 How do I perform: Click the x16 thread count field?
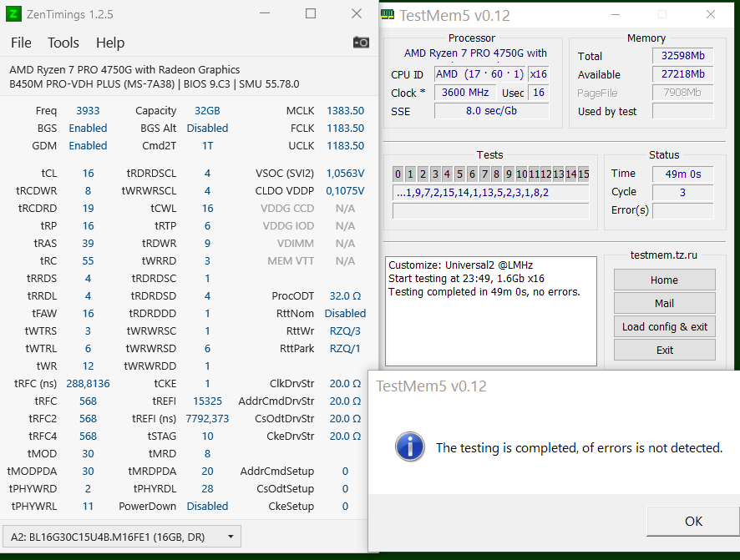(539, 74)
